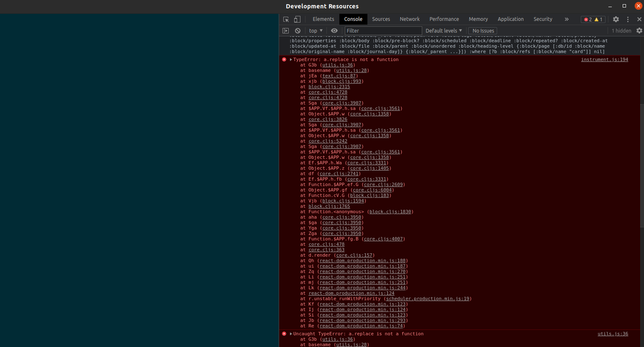Screen dimensions: 644x347
Task: Click the No Issues button
Action: [x=483, y=31]
